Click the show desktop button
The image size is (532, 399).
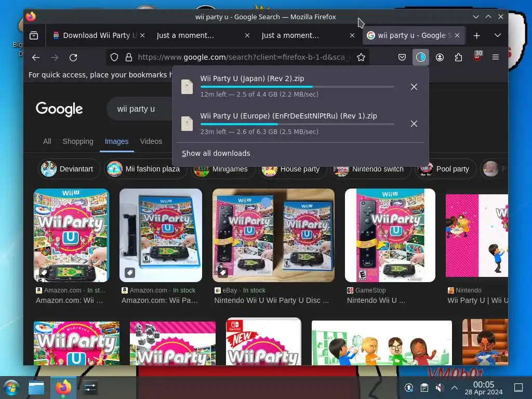point(518,388)
